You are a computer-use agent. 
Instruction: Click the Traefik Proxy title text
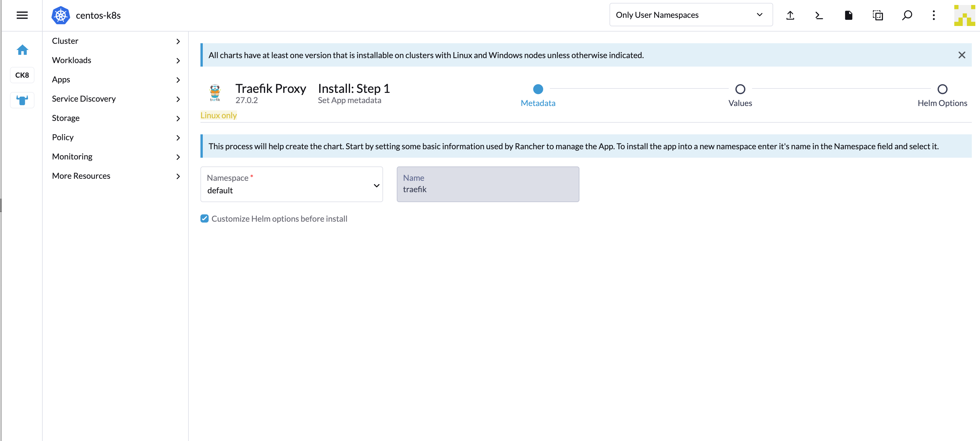pyautogui.click(x=271, y=88)
